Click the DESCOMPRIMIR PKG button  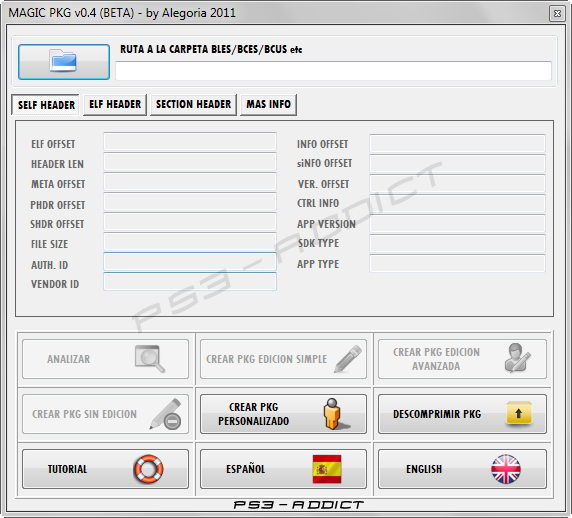click(x=462, y=414)
